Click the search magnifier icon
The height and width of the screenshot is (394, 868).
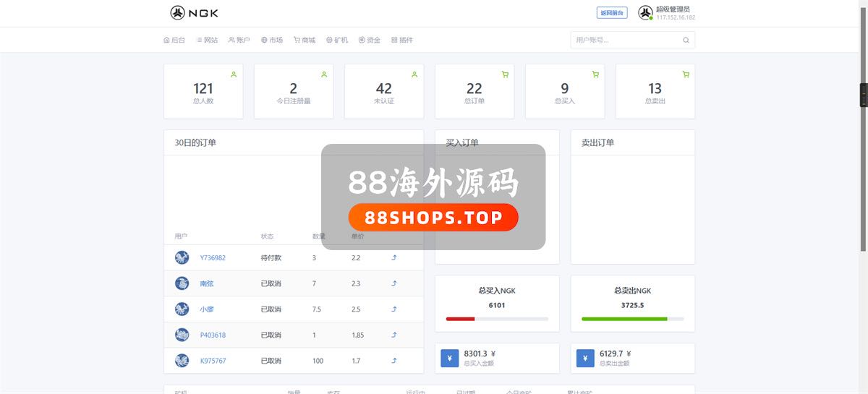686,40
